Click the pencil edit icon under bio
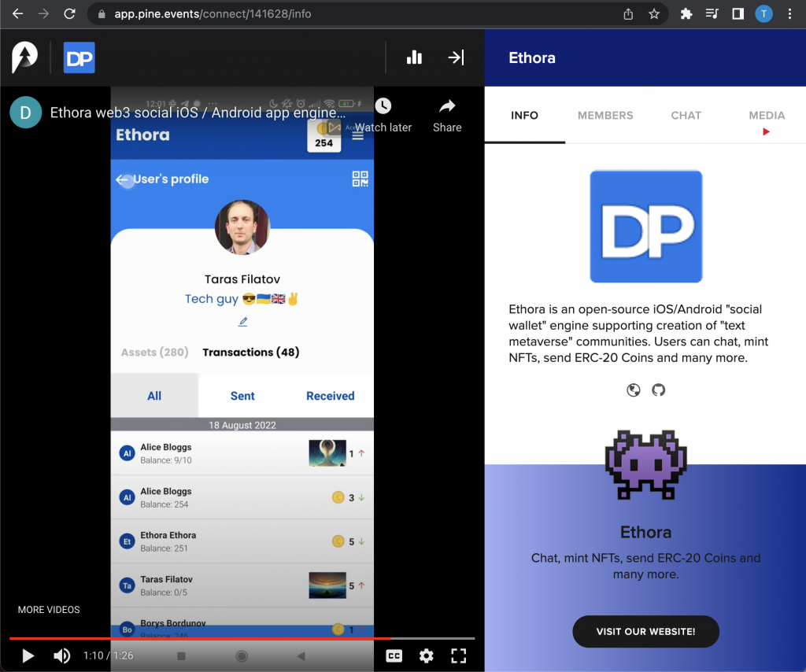806x672 pixels. click(x=242, y=322)
